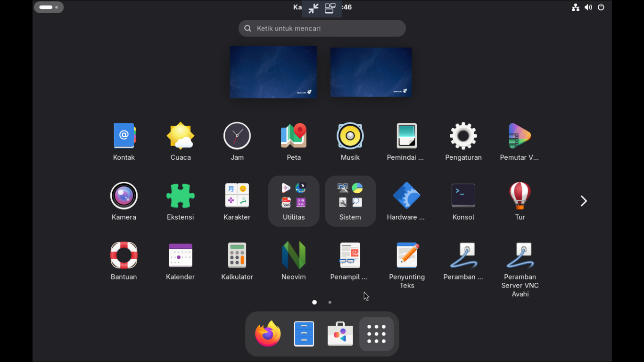Viewport: 644px width, 362px height.
Task: Click the search field Ketik untuk mencari
Action: coord(322,28)
